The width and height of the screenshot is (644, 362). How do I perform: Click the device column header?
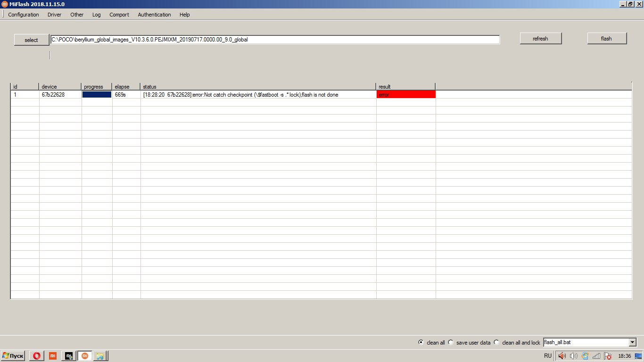pyautogui.click(x=60, y=87)
